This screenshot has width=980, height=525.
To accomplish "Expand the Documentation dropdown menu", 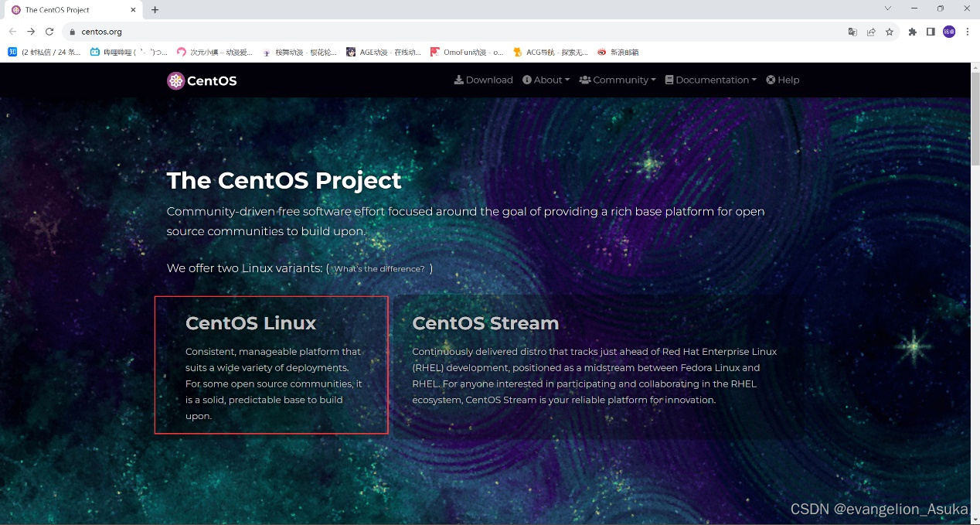I will click(x=710, y=80).
